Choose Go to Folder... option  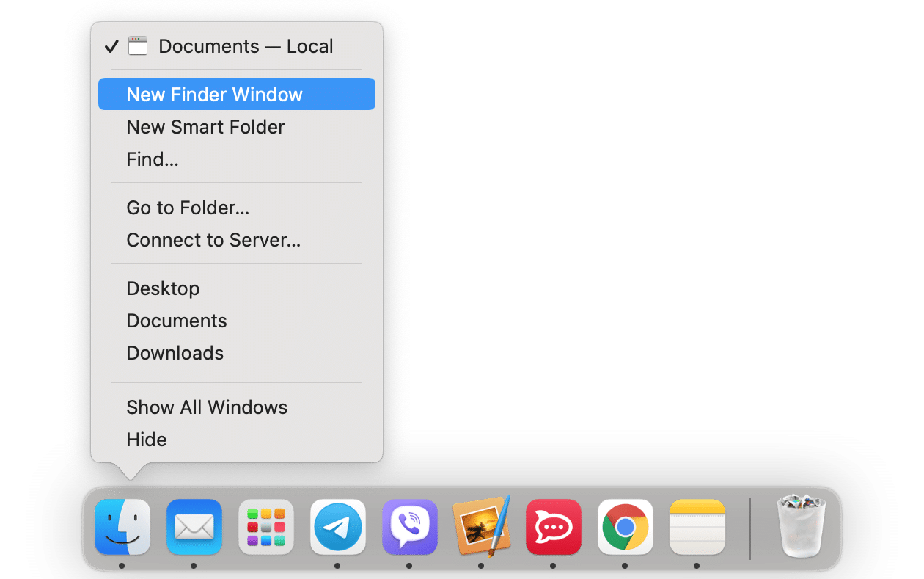click(x=188, y=208)
